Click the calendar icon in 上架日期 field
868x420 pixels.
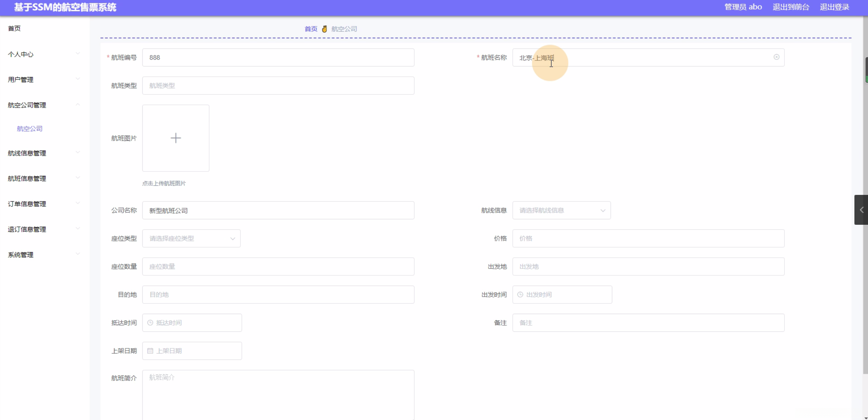[x=150, y=351]
